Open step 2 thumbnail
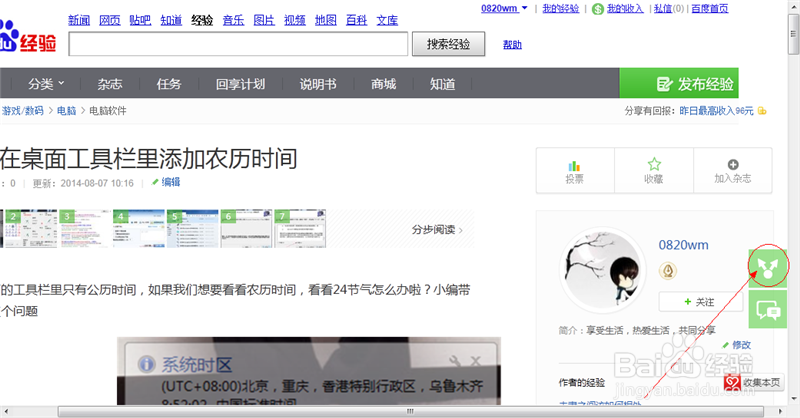The height and width of the screenshot is (418, 800). click(31, 228)
